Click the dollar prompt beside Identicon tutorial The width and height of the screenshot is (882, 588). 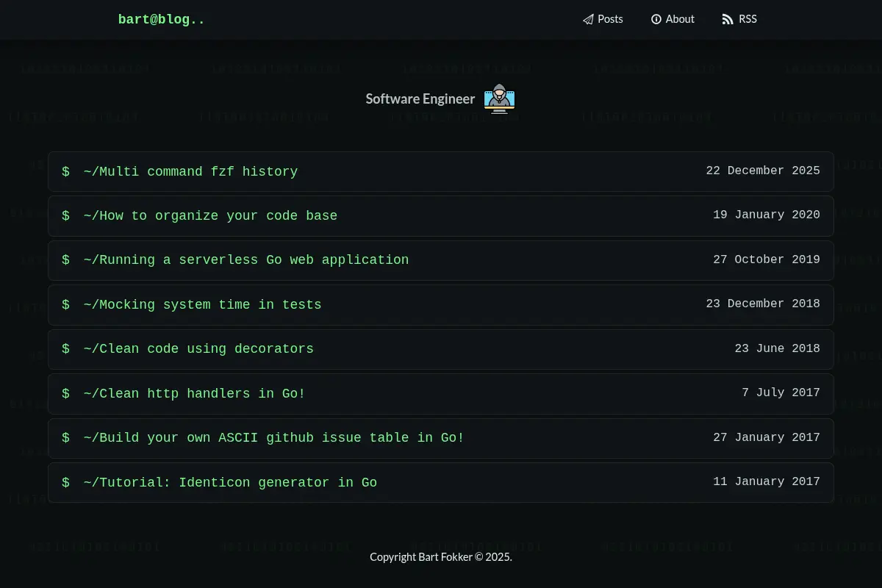pos(65,483)
